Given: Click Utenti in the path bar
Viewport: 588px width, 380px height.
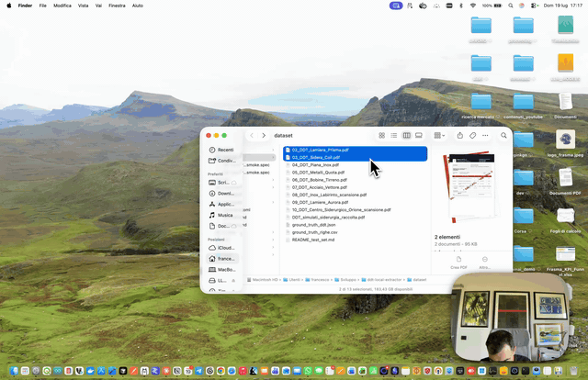Looking at the screenshot, I should click(292, 280).
